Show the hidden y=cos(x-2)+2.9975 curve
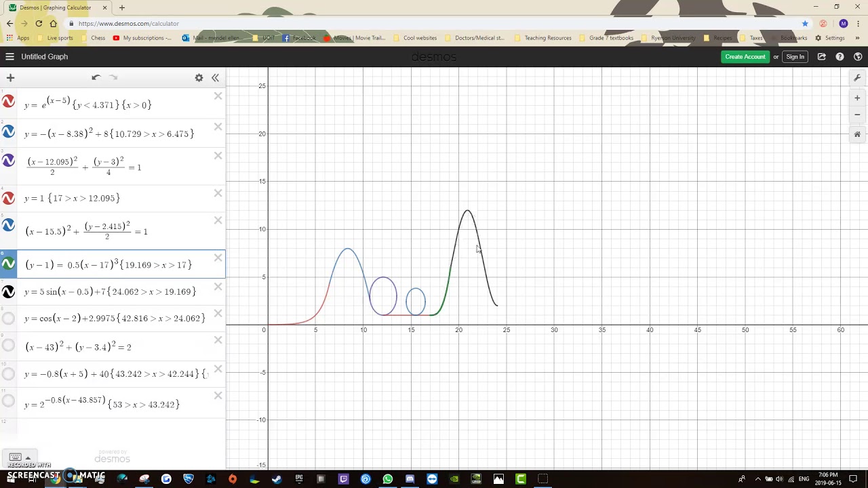Image resolution: width=868 pixels, height=488 pixels. [8, 318]
